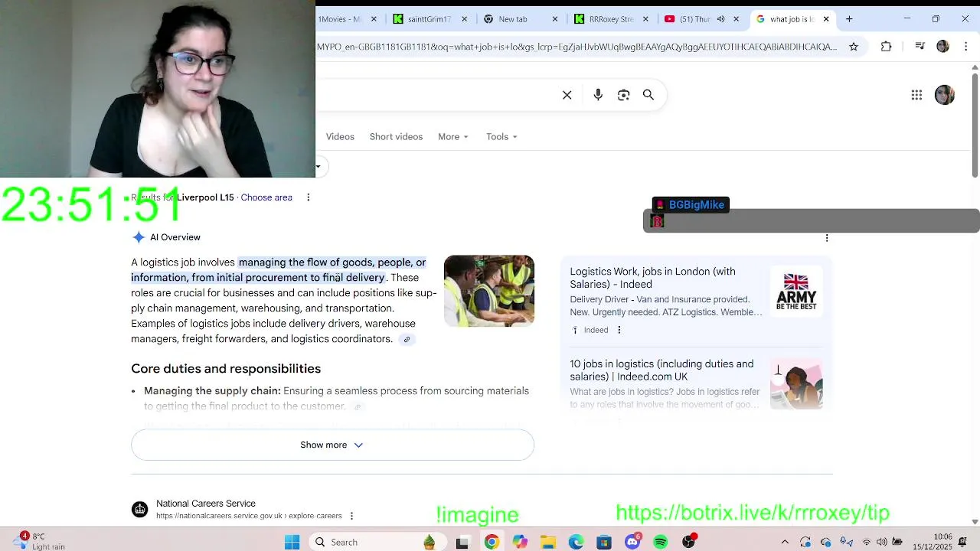The image size is (980, 551).
Task: Mute the YouTube tab audio icon
Action: tap(720, 19)
